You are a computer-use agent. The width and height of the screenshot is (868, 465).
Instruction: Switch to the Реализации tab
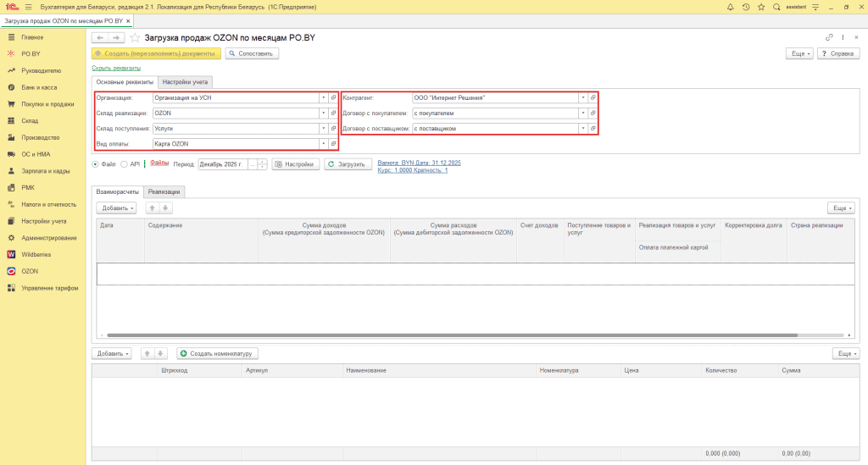coord(164,192)
